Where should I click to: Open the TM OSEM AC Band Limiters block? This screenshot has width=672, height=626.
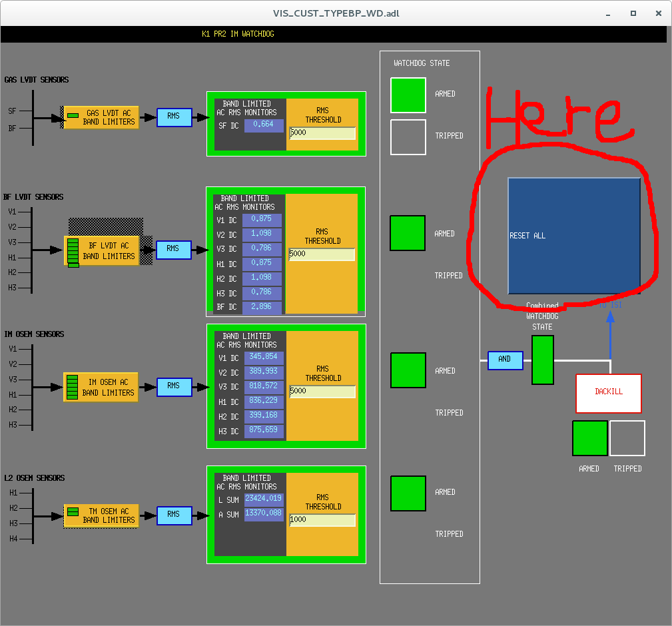101,515
